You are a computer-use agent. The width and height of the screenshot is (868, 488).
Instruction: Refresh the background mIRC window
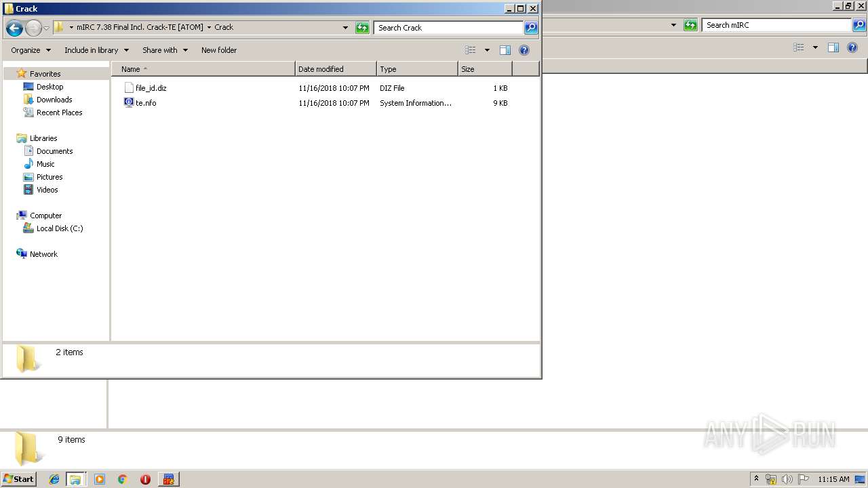click(x=690, y=25)
